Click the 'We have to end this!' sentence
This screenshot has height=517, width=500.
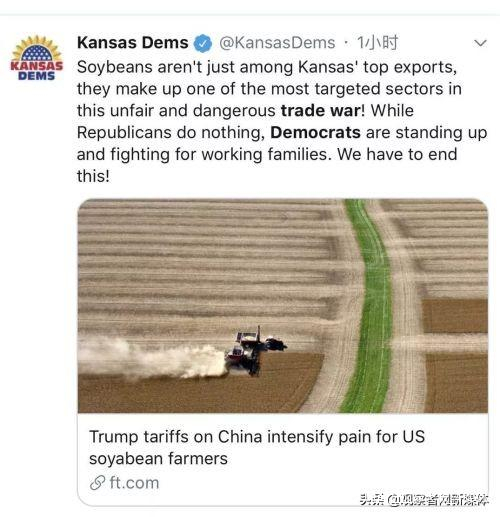267,165
